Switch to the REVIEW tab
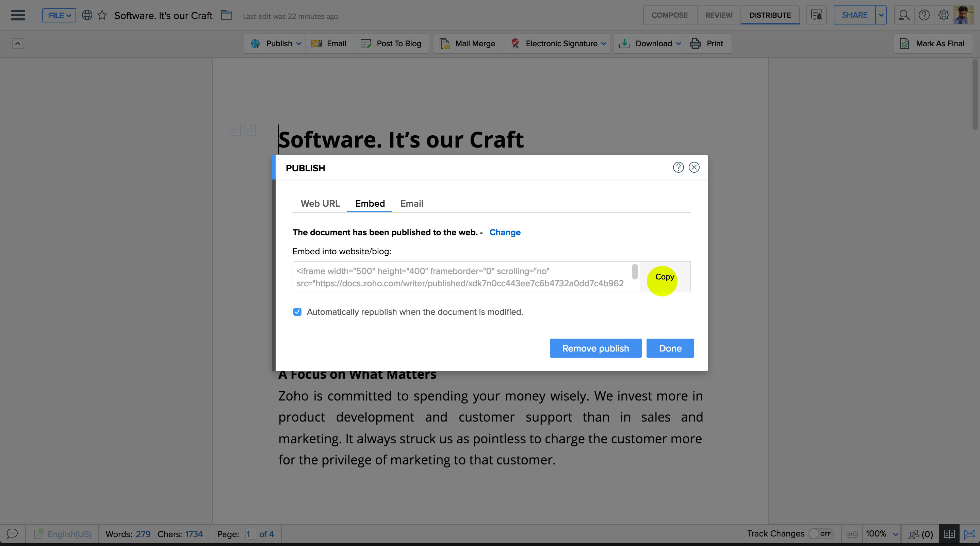 coord(719,15)
